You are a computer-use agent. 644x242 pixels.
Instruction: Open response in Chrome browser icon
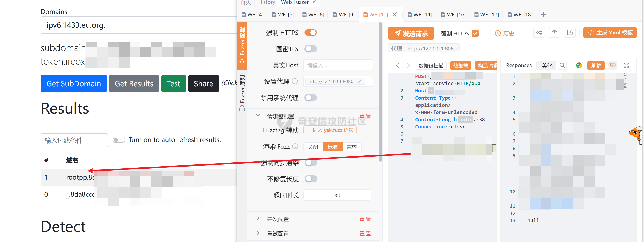coord(579,66)
